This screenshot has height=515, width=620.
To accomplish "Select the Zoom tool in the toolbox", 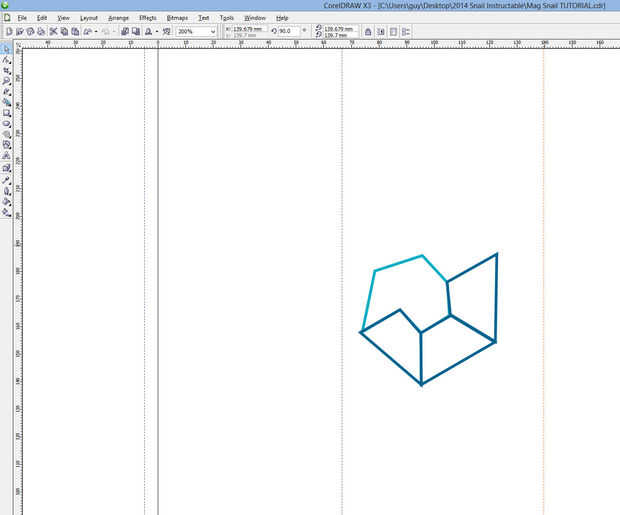I will coord(6,81).
